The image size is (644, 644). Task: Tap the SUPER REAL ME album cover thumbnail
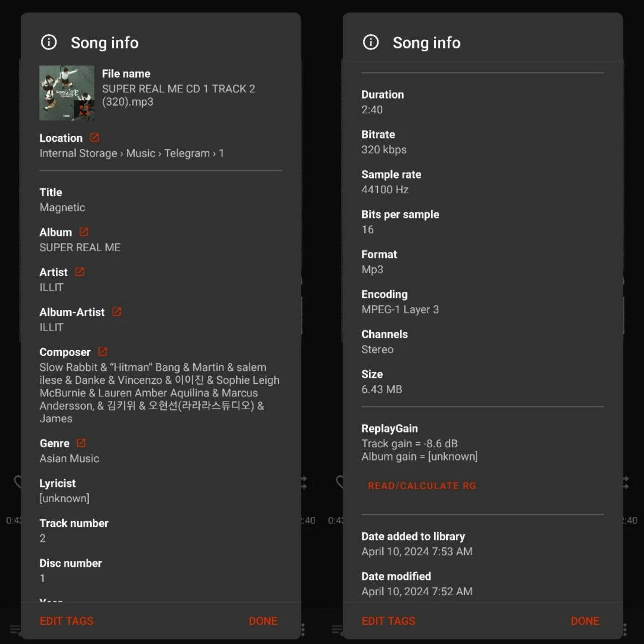(67, 93)
